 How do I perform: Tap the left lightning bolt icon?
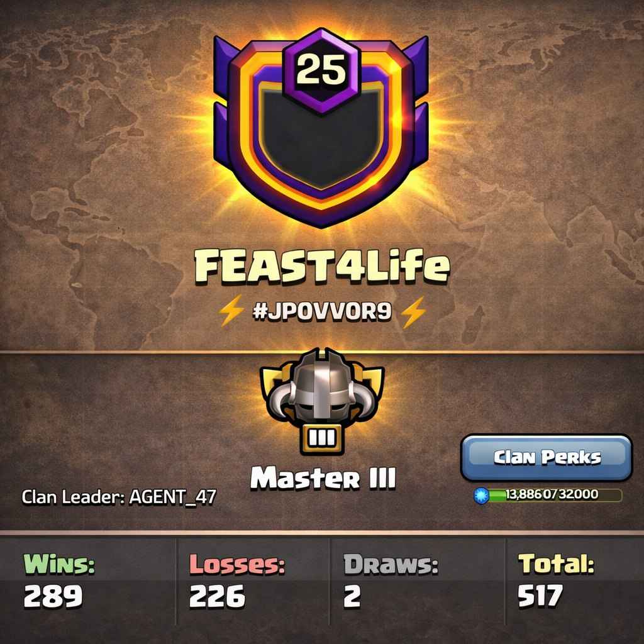coord(231,312)
